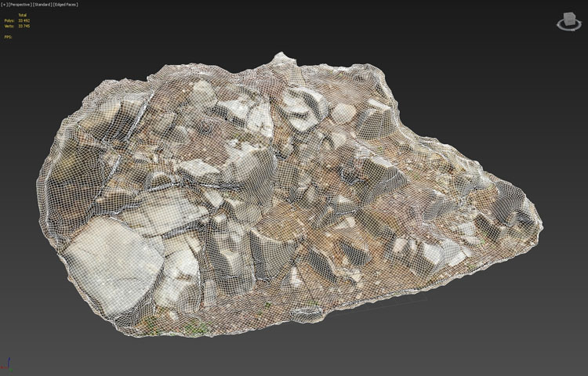Click the vertex count value 33 745

tap(24, 26)
